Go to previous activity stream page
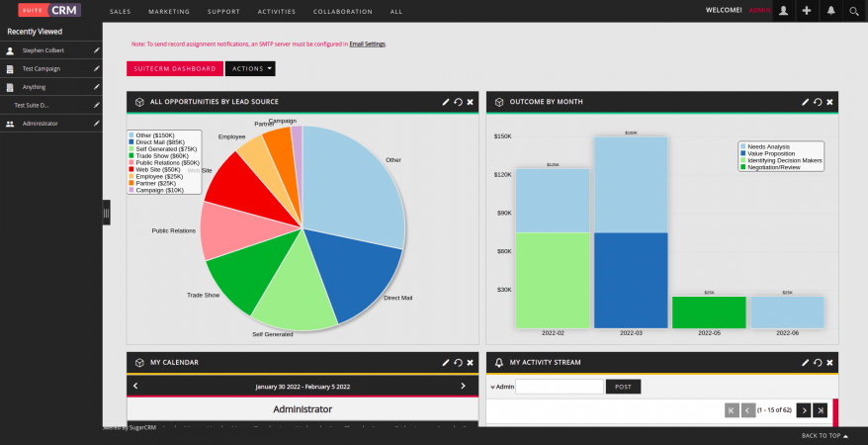Viewport: 868px width, 445px height. 747,410
